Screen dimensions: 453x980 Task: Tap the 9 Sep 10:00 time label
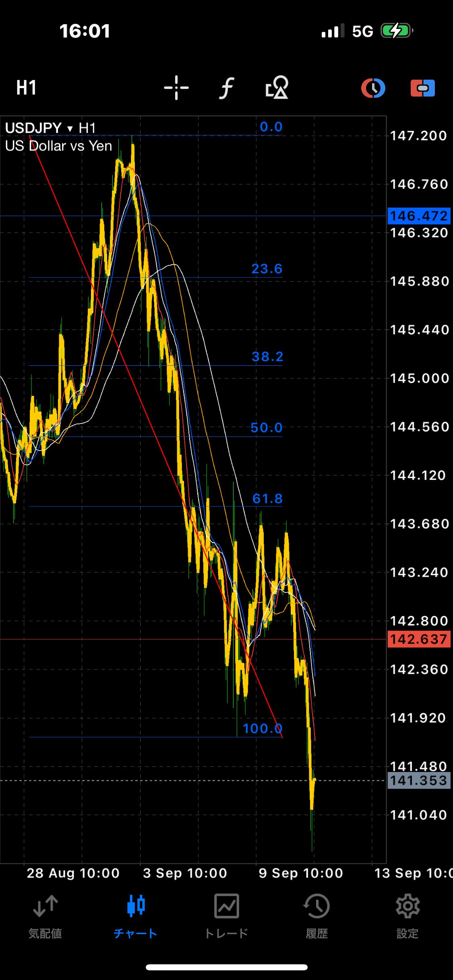click(301, 873)
